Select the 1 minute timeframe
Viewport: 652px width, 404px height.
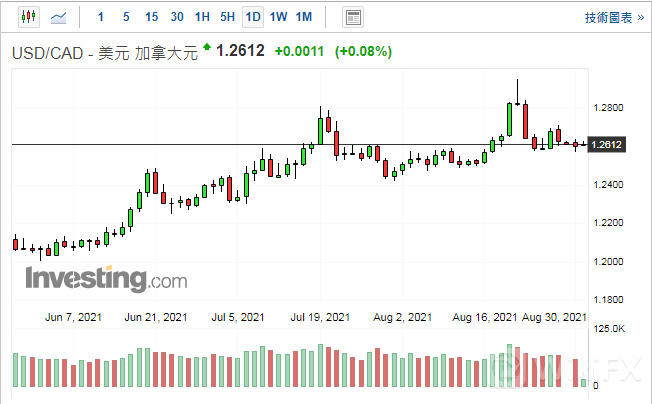[100, 17]
